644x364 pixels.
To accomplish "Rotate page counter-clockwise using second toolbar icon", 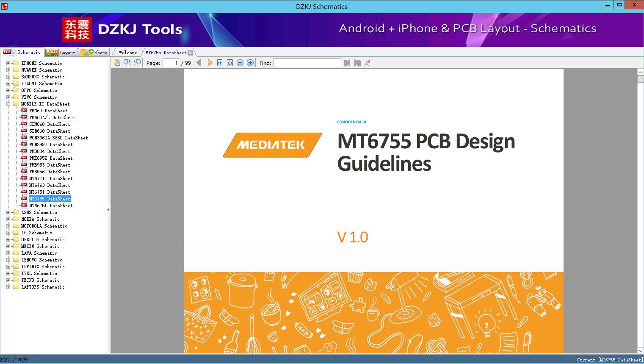I will pos(127,63).
